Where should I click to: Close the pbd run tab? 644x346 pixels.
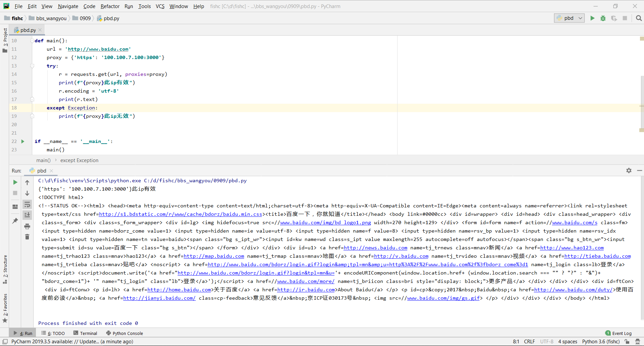click(51, 170)
